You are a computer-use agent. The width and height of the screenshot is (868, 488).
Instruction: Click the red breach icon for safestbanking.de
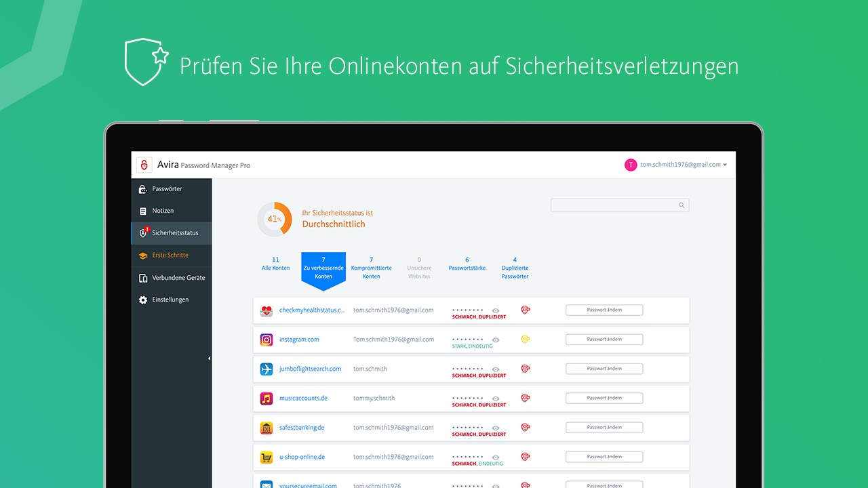click(x=525, y=427)
